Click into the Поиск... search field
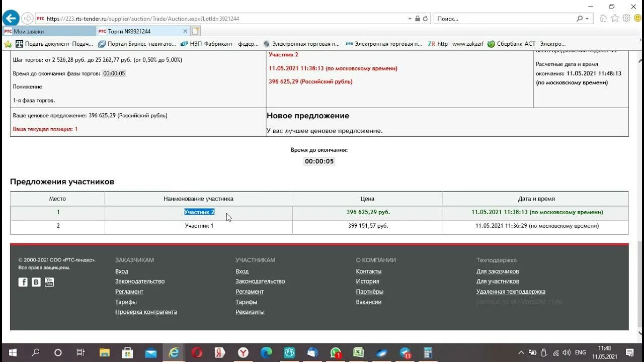 click(x=505, y=19)
